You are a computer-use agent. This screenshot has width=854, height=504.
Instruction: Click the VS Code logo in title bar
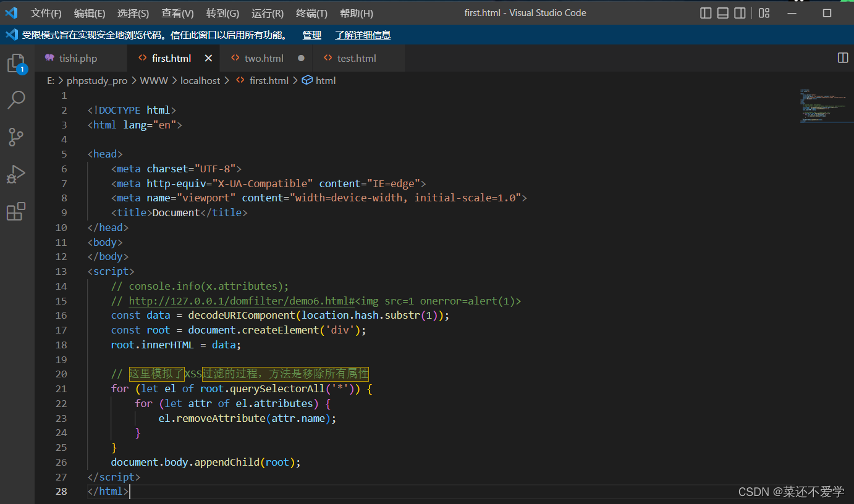[12, 12]
